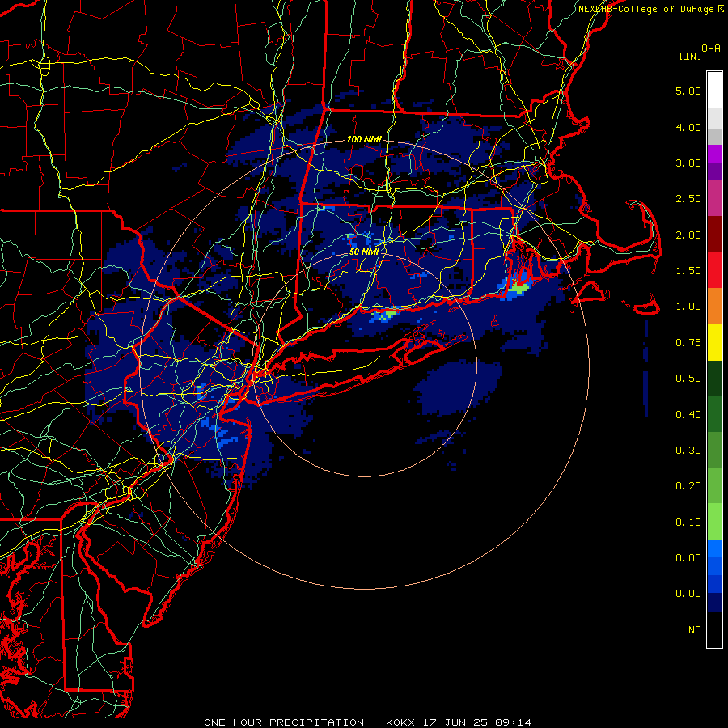
Task: Click the 5.00 legend value
Action: [688, 91]
